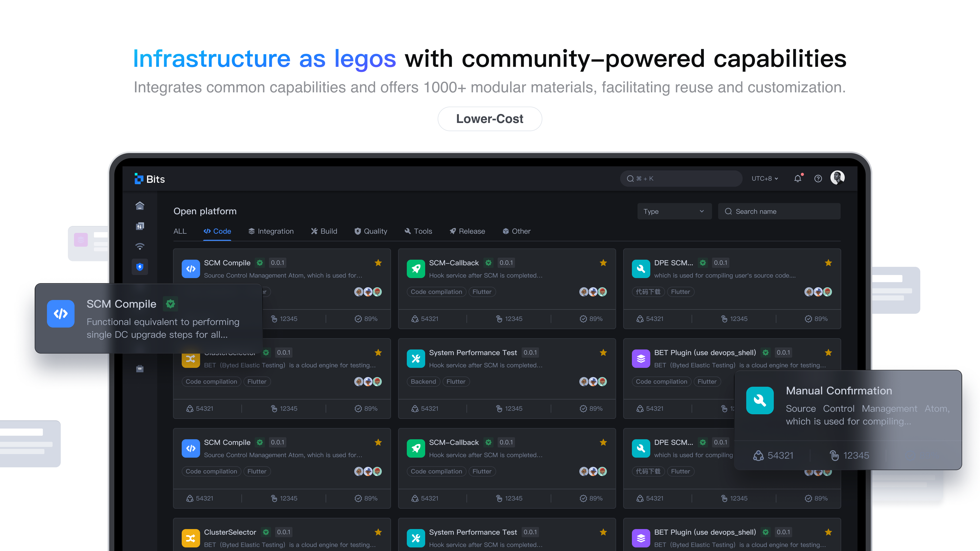Click the Open platform heading
This screenshot has height=551, width=980.
pos(205,211)
